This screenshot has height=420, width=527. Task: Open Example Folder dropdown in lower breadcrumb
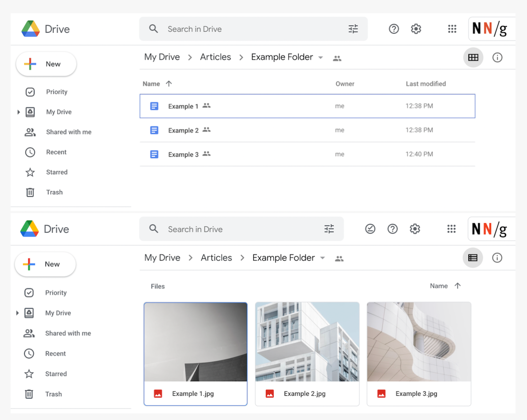click(x=323, y=258)
